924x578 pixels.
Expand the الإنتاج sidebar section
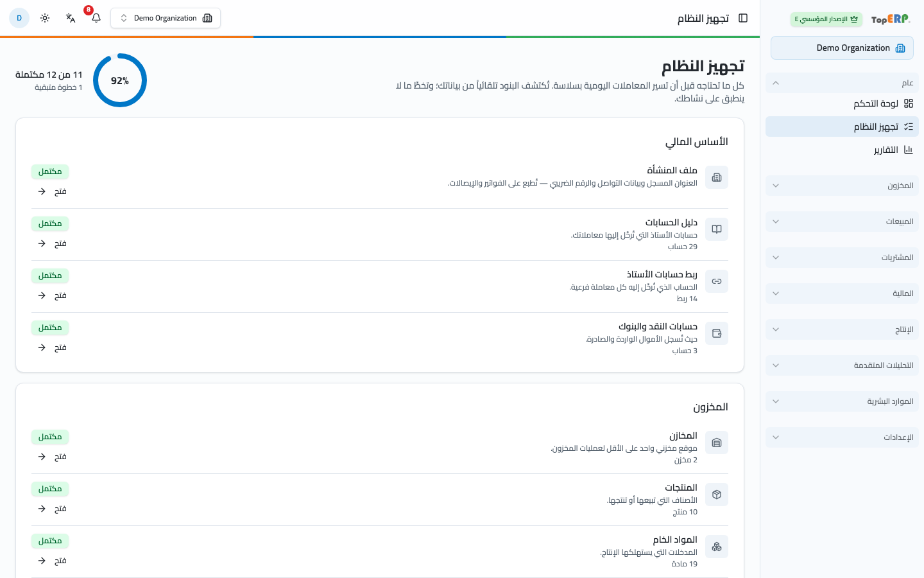(842, 329)
